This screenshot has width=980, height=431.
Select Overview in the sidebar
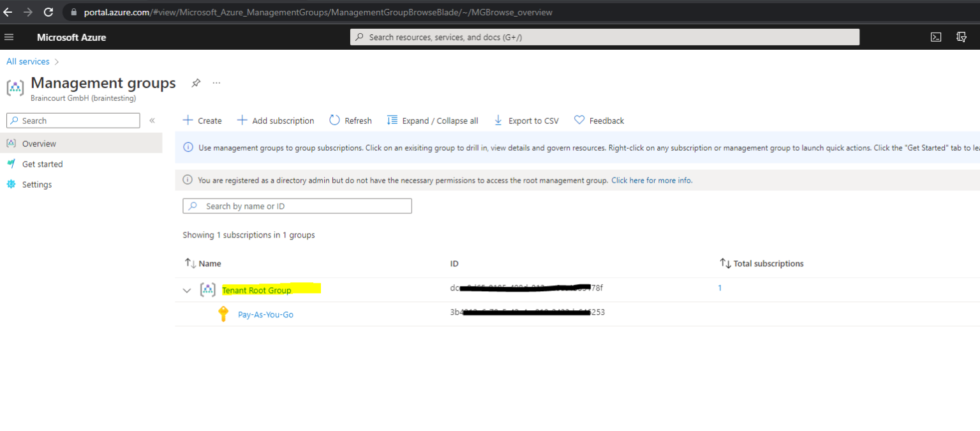(38, 143)
